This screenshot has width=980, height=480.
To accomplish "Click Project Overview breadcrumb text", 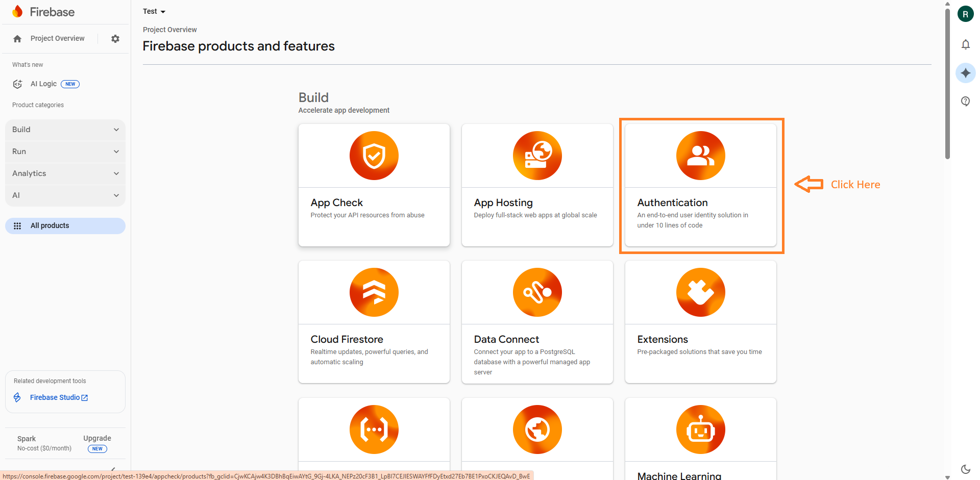I will pos(169,30).
